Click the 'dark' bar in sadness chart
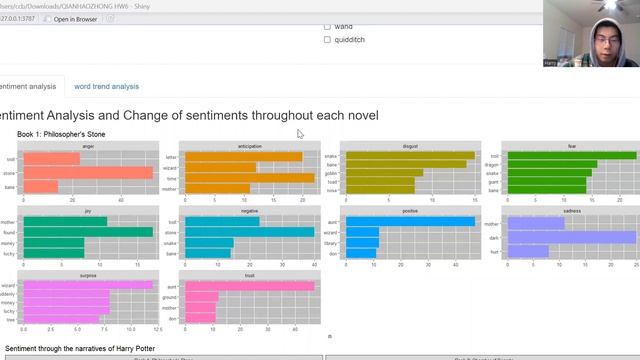640x360 pixels. pyautogui.click(x=572, y=238)
